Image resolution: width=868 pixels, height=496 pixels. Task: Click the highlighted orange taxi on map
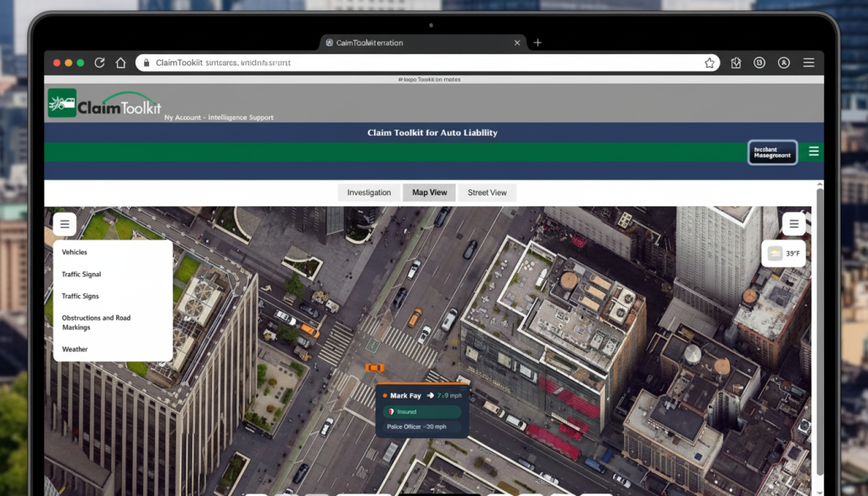[374, 368]
